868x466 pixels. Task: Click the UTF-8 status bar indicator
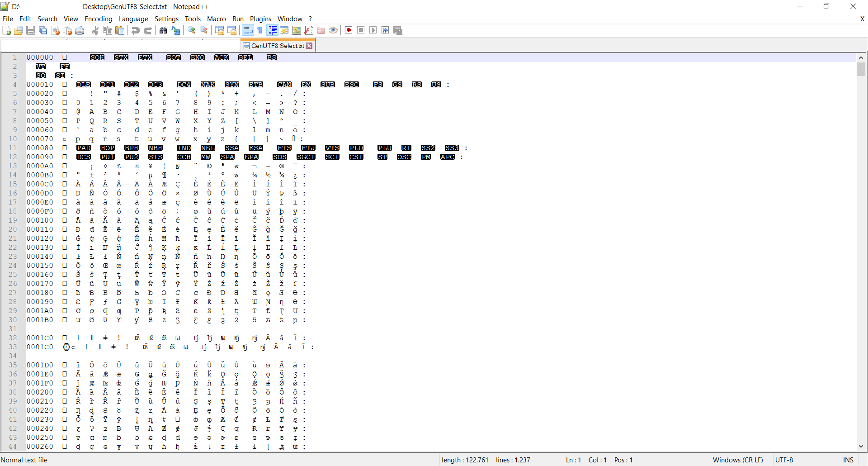(x=784, y=460)
